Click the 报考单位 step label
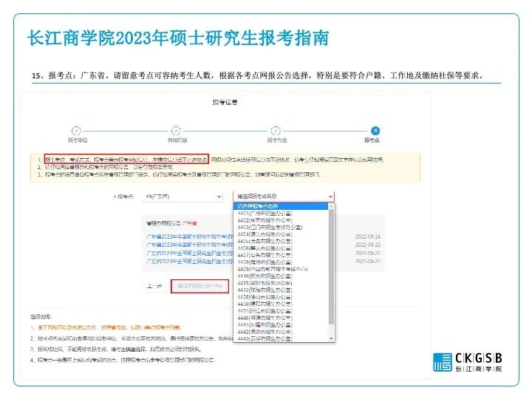 [78, 140]
